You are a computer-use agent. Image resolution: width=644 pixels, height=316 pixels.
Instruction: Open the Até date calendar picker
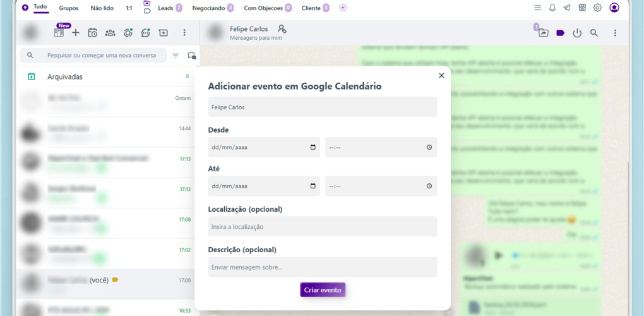pos(313,186)
